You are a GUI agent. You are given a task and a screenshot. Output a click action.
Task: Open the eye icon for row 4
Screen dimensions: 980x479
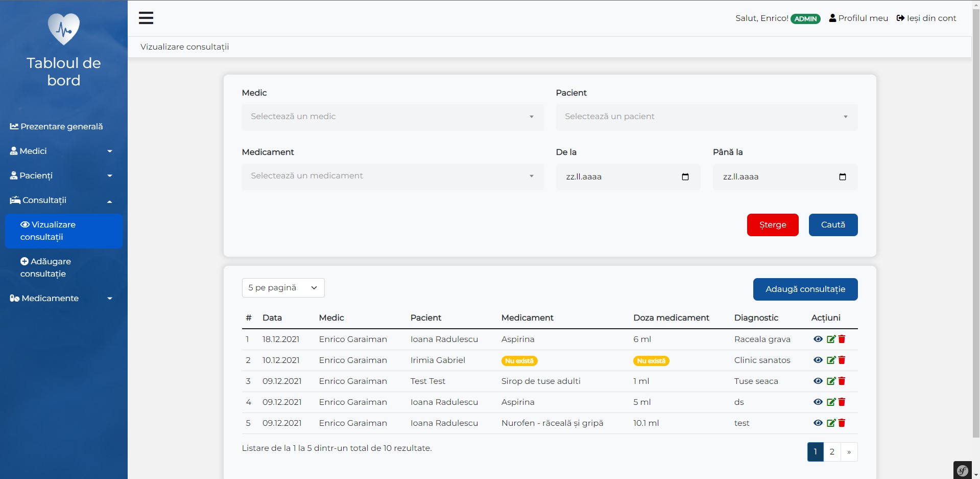point(818,402)
